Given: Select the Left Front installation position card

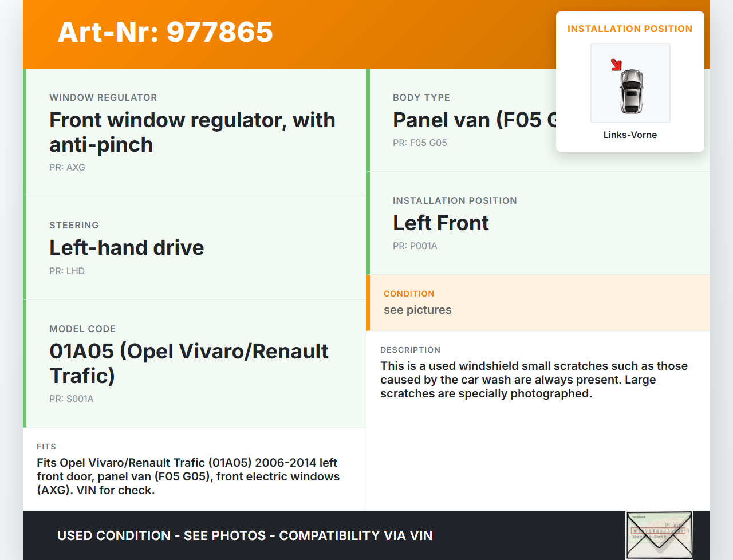Looking at the screenshot, I should [x=538, y=223].
